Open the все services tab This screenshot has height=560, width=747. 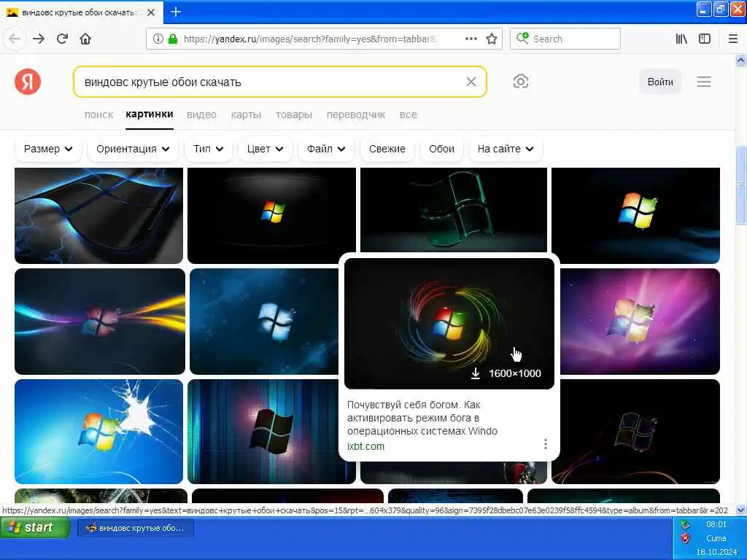point(409,114)
